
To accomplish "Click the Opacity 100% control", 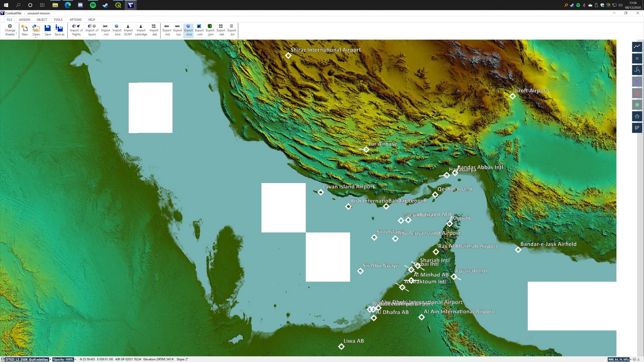I will point(63,359).
